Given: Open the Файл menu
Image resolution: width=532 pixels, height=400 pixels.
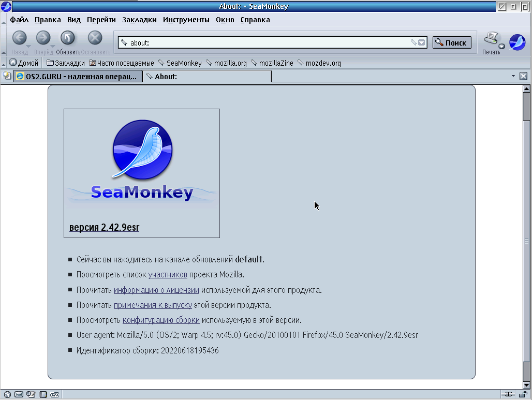Looking at the screenshot, I should (x=19, y=20).
